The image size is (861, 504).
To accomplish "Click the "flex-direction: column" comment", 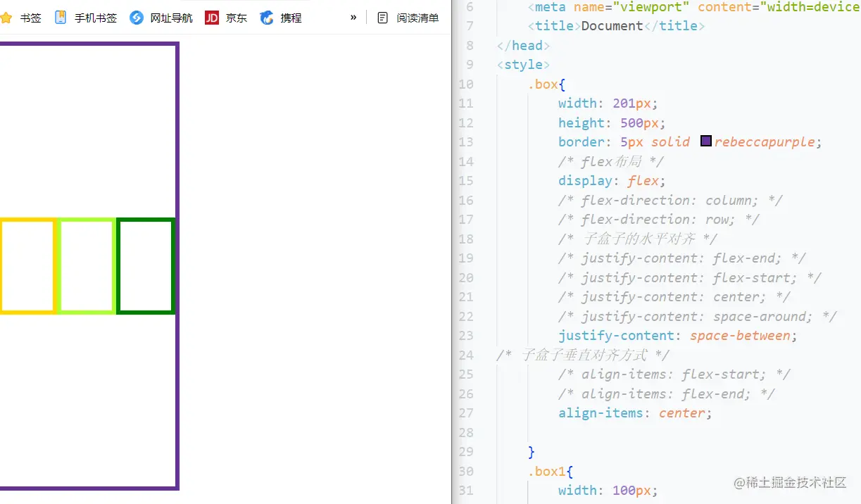I will coord(670,200).
